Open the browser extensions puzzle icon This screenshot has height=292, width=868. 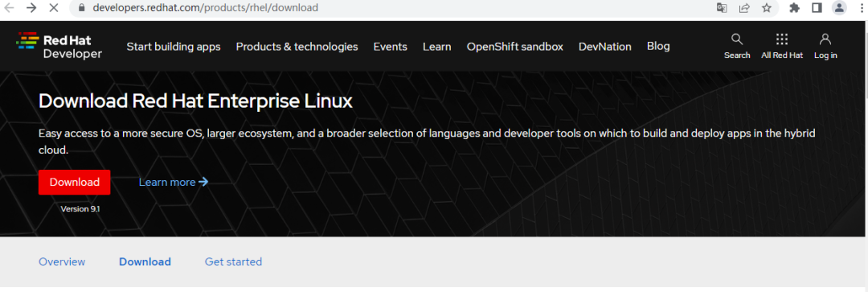pyautogui.click(x=794, y=8)
